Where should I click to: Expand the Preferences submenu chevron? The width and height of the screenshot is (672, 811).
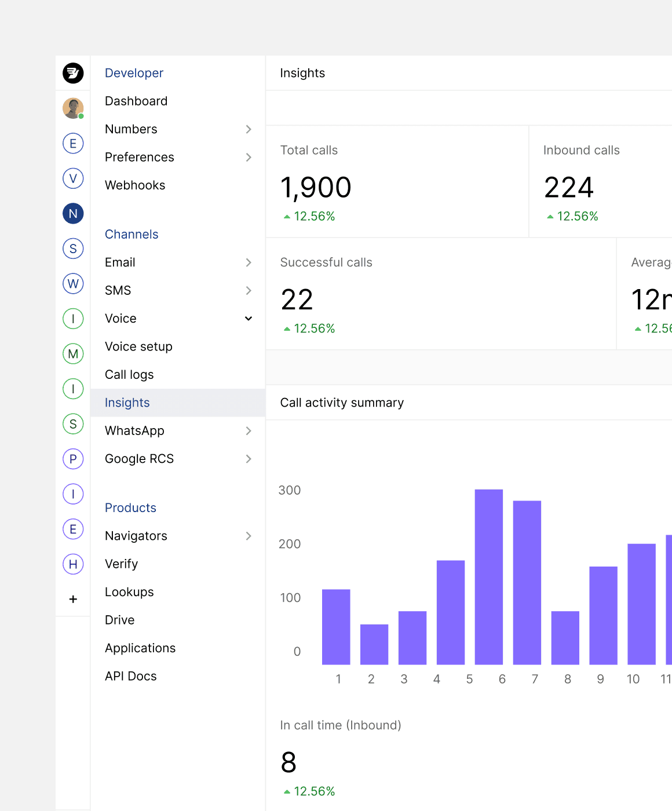pyautogui.click(x=249, y=157)
